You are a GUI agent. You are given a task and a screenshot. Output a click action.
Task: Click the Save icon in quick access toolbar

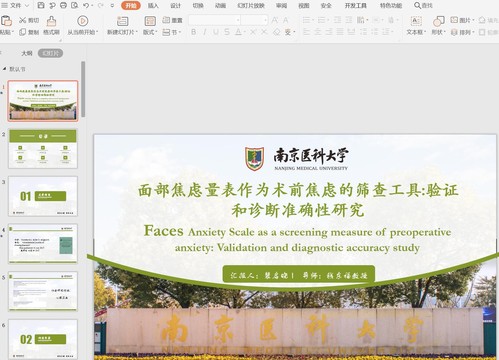pos(41,5)
